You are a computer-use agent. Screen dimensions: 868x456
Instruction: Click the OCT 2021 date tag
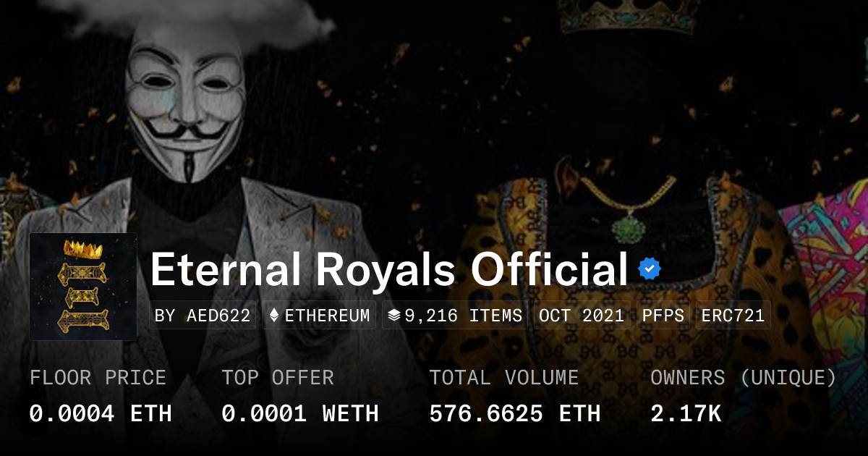pyautogui.click(x=582, y=316)
